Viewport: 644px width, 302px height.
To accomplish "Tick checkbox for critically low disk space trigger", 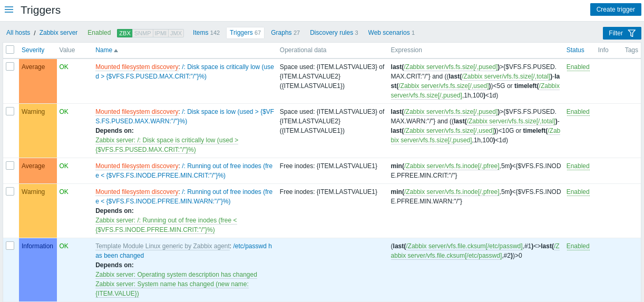I will pos(10,66).
